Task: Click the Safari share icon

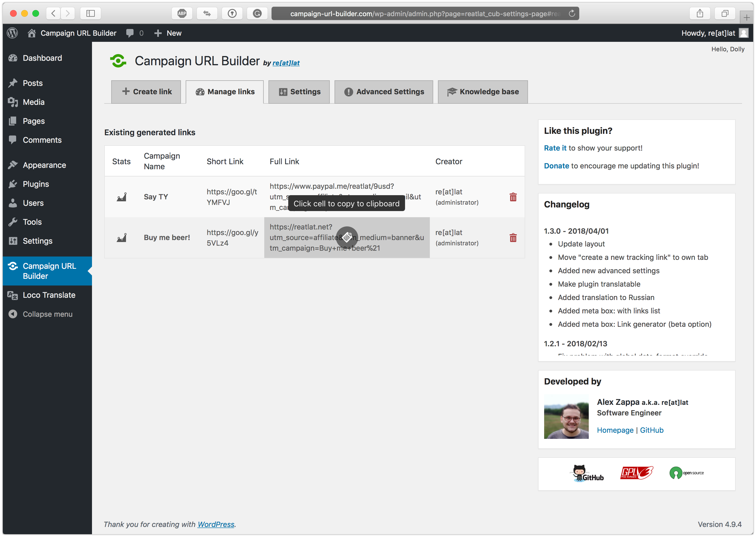Action: click(x=699, y=14)
